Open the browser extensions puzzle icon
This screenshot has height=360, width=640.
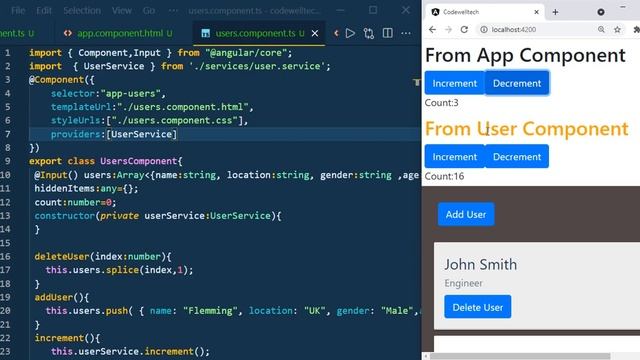tap(636, 29)
